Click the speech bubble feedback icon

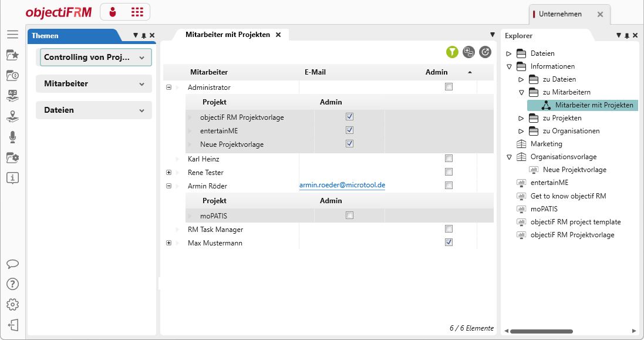coord(12,264)
